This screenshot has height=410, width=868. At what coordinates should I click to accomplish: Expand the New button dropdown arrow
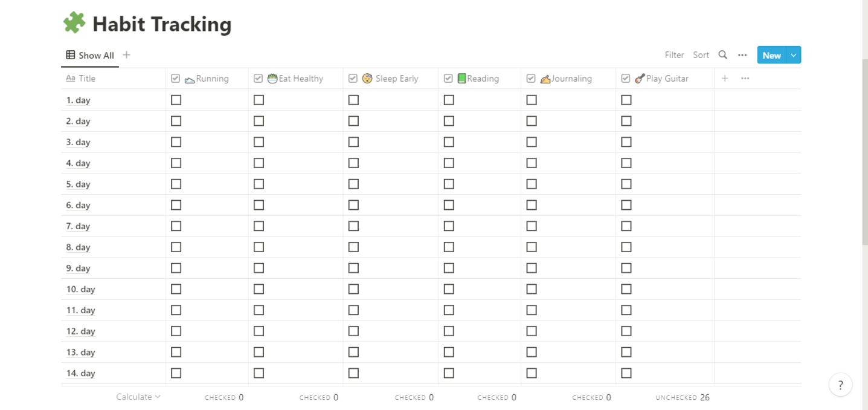click(x=794, y=55)
